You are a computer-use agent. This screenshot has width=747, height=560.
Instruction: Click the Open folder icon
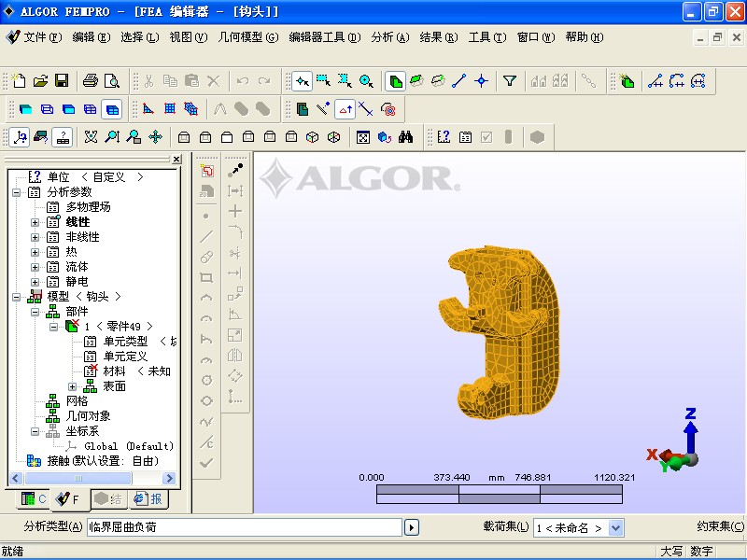[40, 80]
